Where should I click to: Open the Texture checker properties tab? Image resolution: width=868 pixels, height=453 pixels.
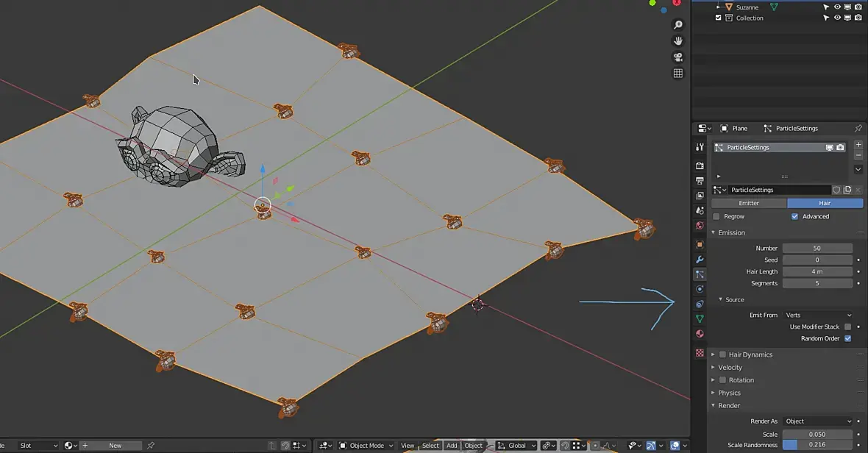pyautogui.click(x=700, y=353)
